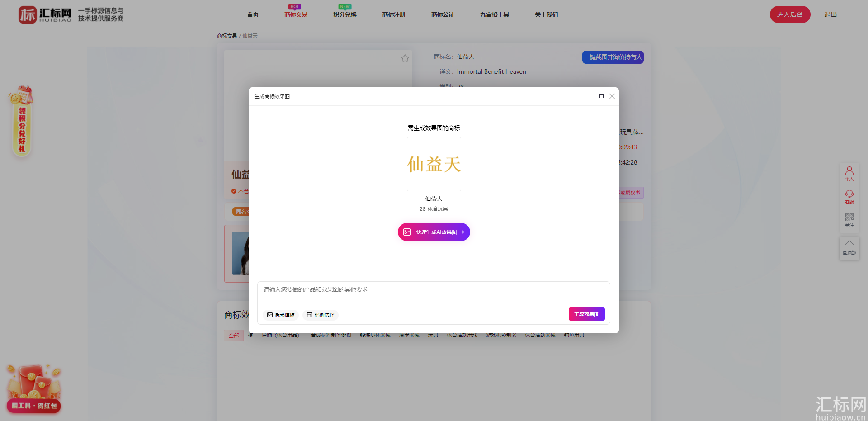Screen dimensions: 868x421
Task: Click the 退出 logout link
Action: coord(830,14)
